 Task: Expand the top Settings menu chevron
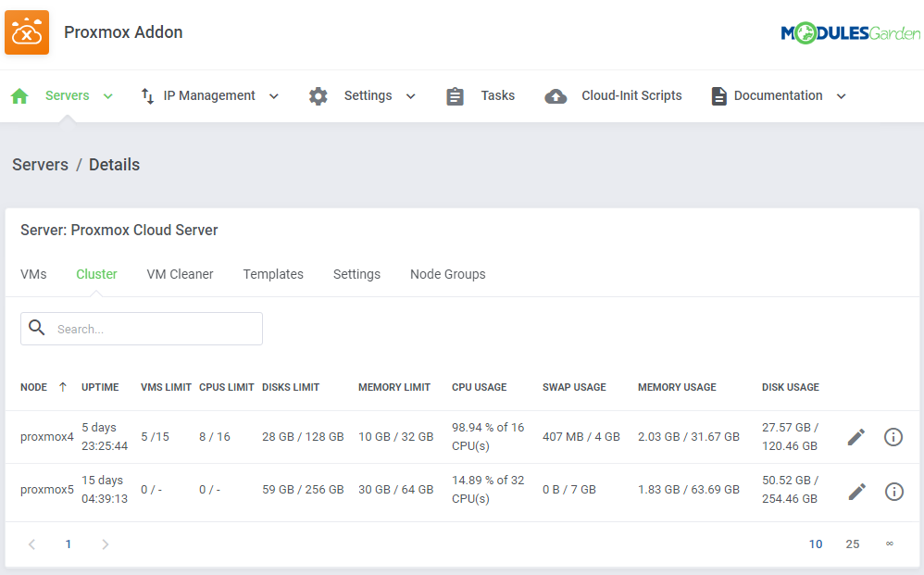tap(411, 96)
